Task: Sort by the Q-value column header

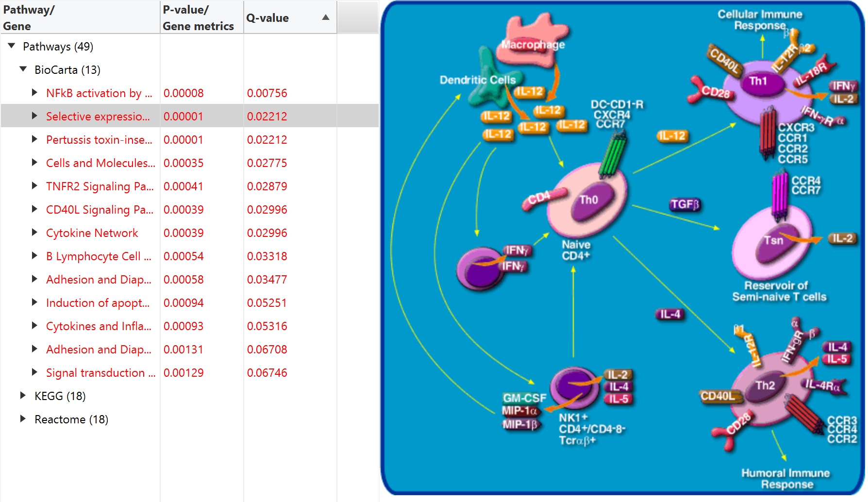Action: click(290, 17)
